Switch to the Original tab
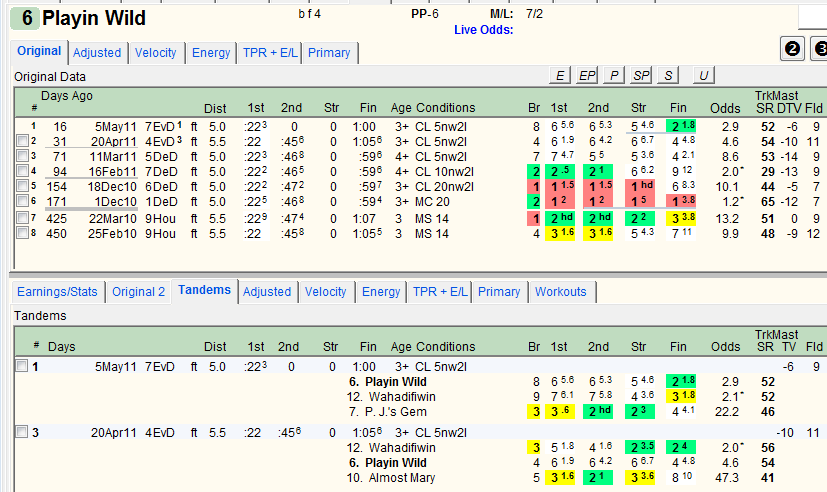827x492 pixels. [39, 51]
